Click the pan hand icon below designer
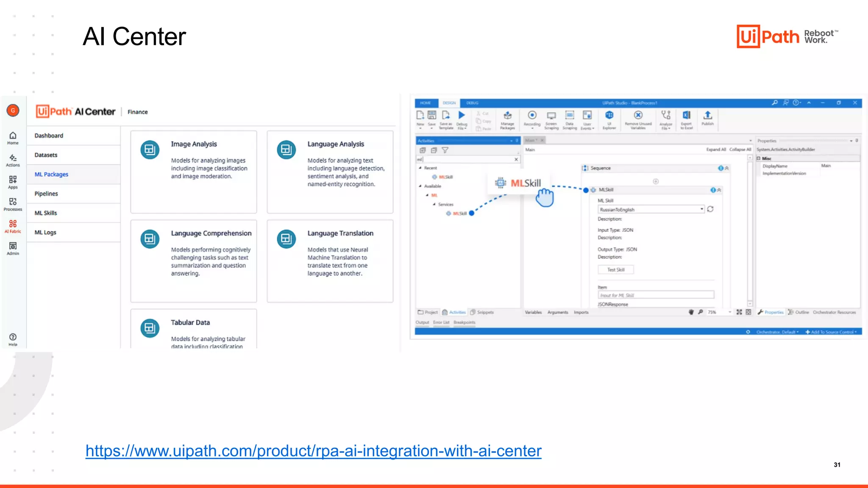The image size is (868, 488). pyautogui.click(x=691, y=312)
